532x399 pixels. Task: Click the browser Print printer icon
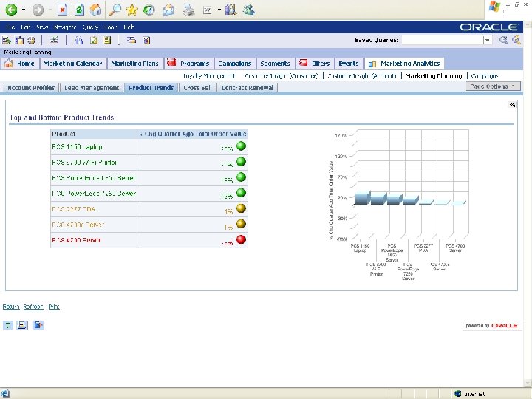coord(188,10)
